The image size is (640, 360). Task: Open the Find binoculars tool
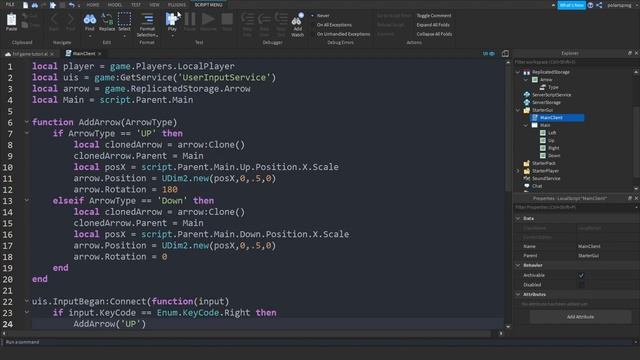pyautogui.click(x=90, y=19)
